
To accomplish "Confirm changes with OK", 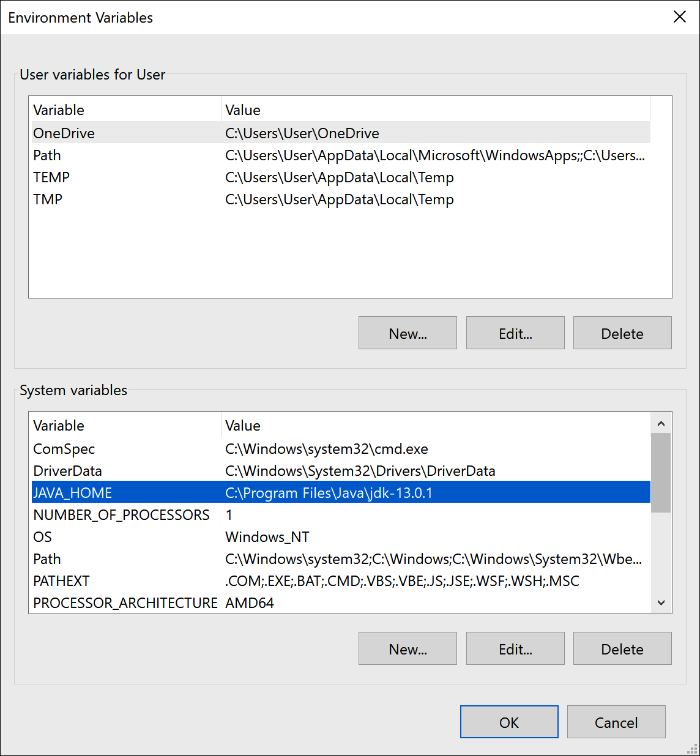I will coord(509,722).
